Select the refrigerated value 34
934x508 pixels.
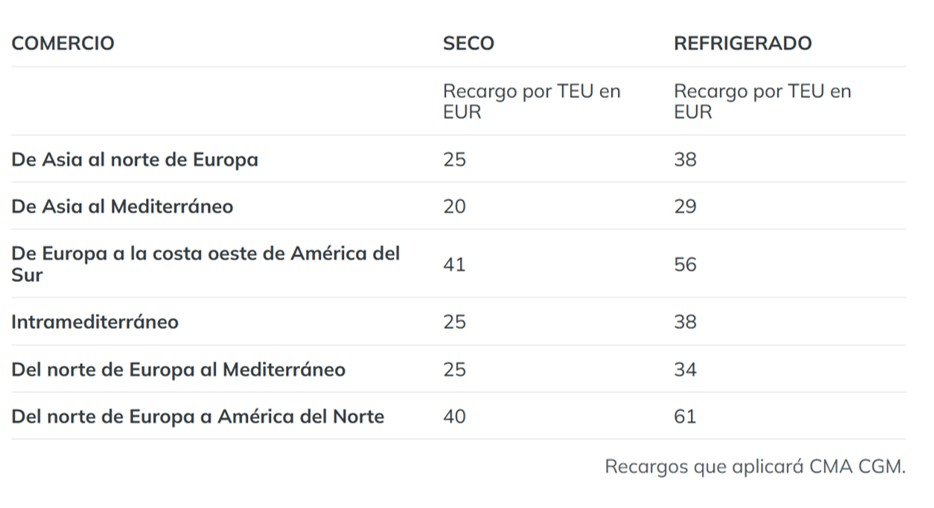pos(685,369)
